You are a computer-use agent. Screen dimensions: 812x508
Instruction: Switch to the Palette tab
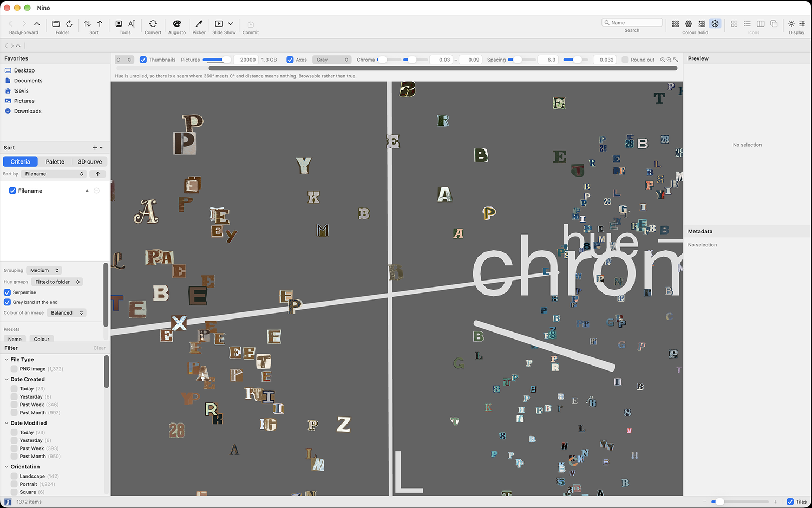pos(55,161)
